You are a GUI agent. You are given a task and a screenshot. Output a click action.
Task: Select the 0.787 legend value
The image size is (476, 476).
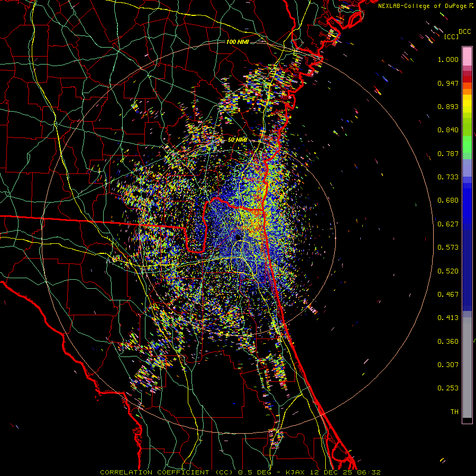pyautogui.click(x=448, y=153)
